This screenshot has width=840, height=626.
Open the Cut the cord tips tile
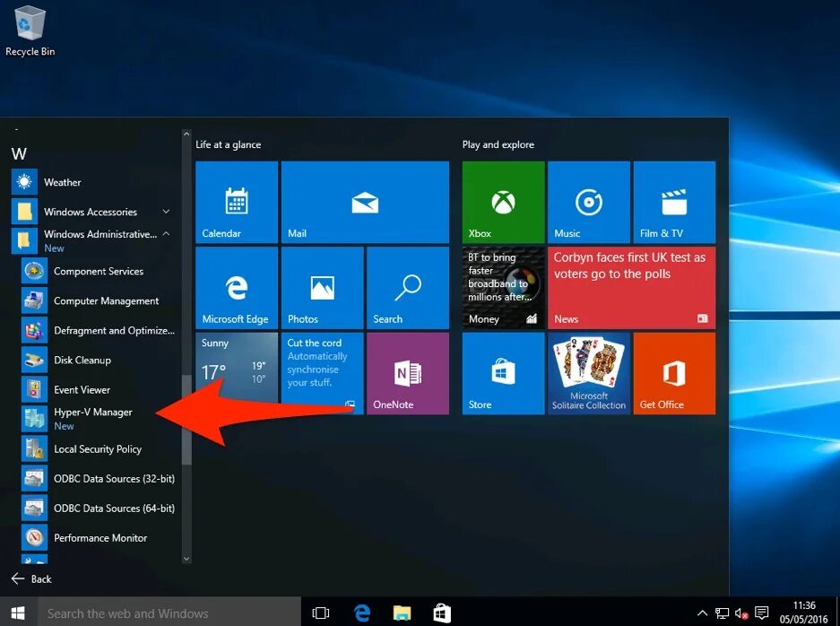323,374
